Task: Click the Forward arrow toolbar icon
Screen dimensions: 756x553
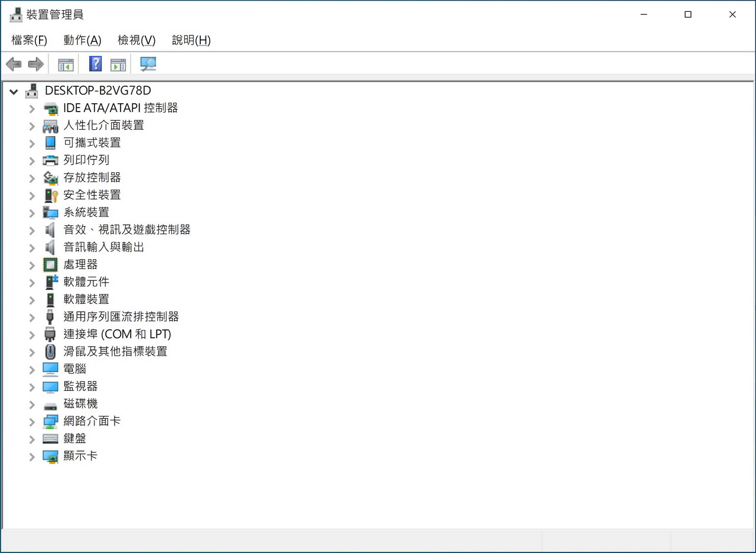Action: [x=36, y=64]
